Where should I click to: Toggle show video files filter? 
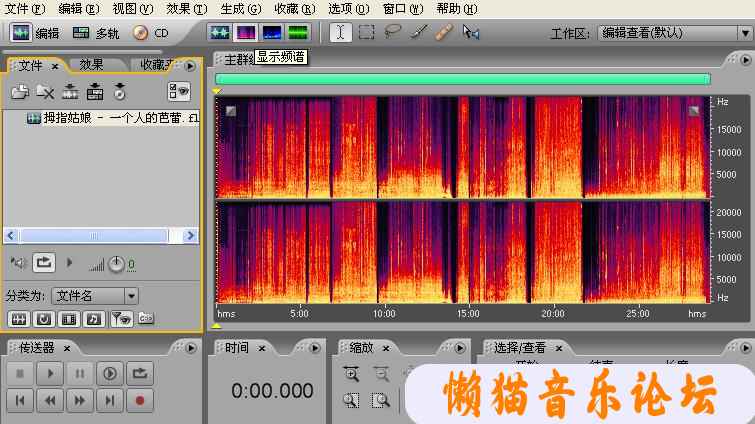69,319
